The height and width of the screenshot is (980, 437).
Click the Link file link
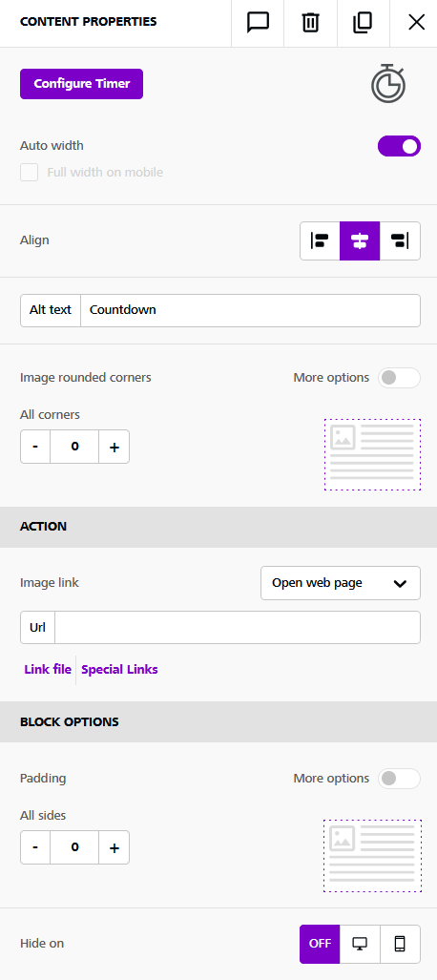click(48, 669)
